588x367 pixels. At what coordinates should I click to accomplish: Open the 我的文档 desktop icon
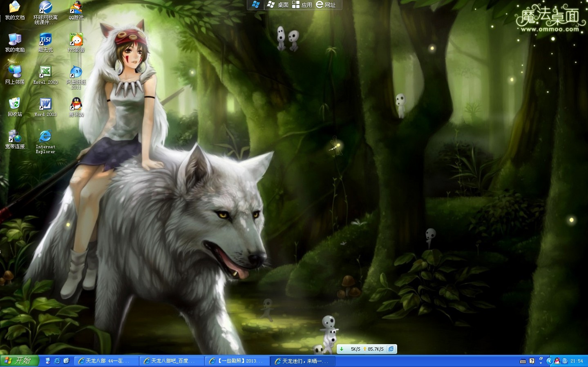[15, 11]
